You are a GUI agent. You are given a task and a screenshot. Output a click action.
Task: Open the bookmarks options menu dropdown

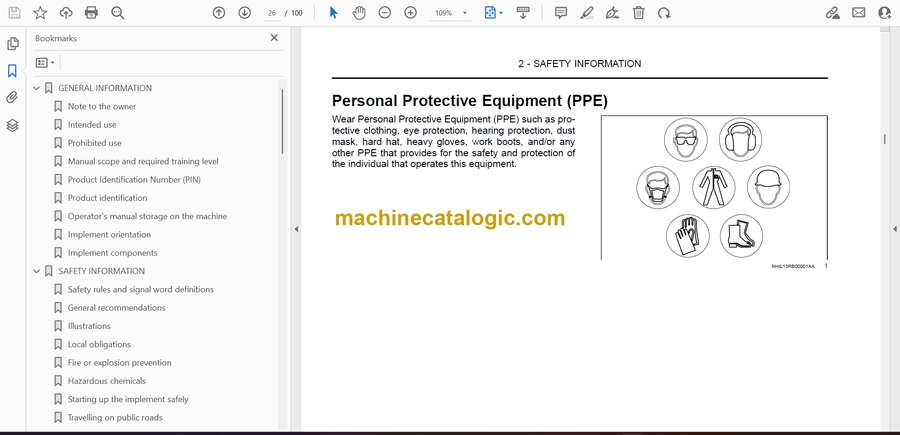click(x=45, y=63)
